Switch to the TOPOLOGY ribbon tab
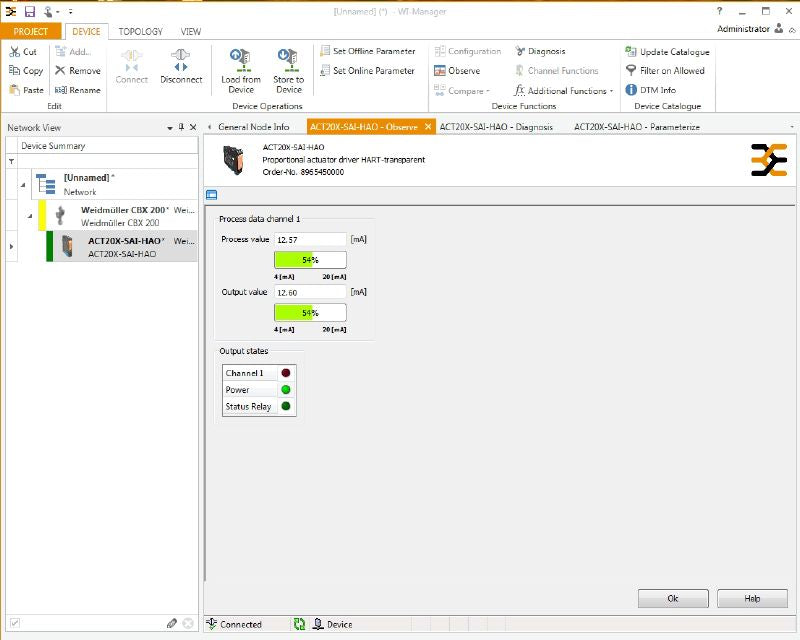This screenshot has height=640, width=800. [140, 32]
